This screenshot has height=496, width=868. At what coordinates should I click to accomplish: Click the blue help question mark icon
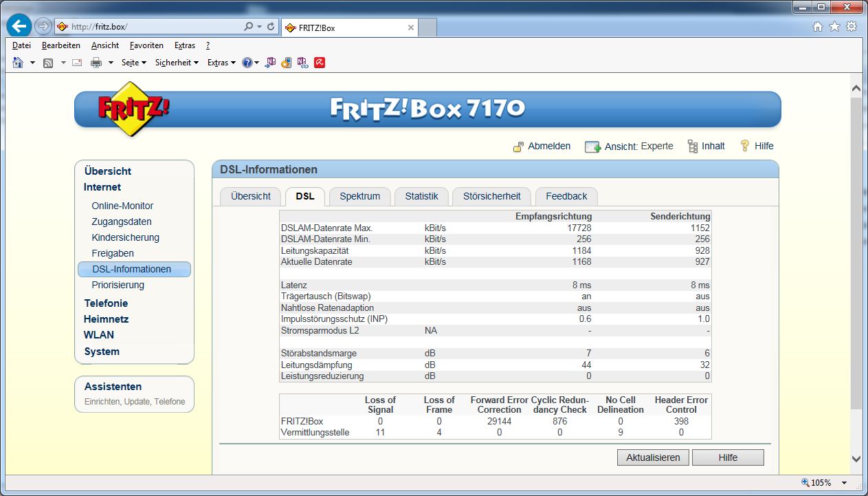click(247, 63)
